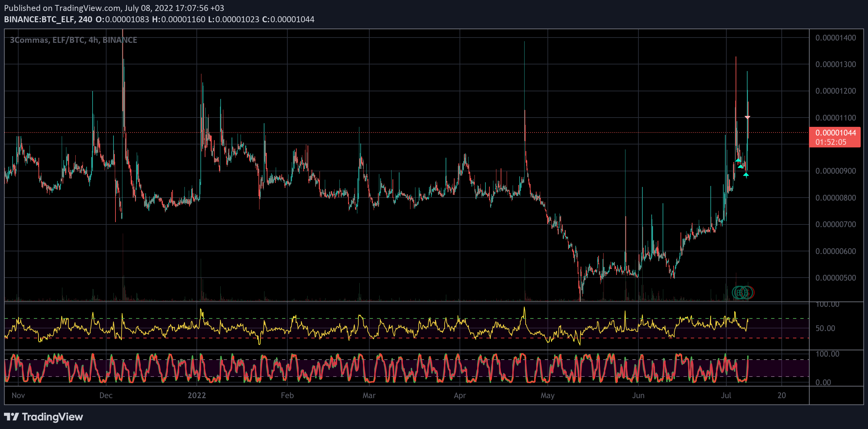Click the C:0.00001044 close value
868x429 pixels.
coord(288,20)
